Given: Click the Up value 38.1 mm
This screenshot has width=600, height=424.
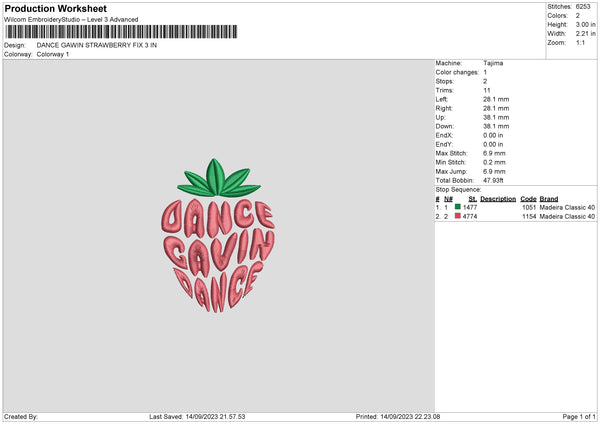Looking at the screenshot, I should click(x=496, y=117).
